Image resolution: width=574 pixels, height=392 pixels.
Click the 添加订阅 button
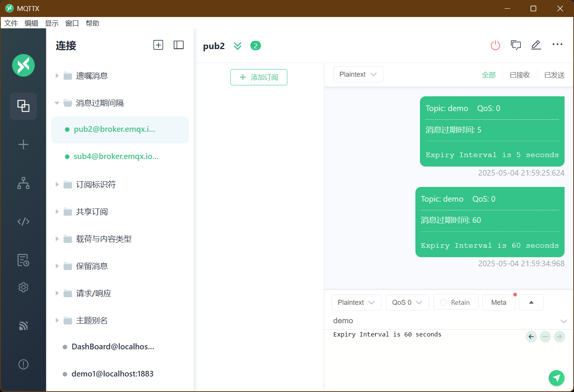(x=259, y=77)
